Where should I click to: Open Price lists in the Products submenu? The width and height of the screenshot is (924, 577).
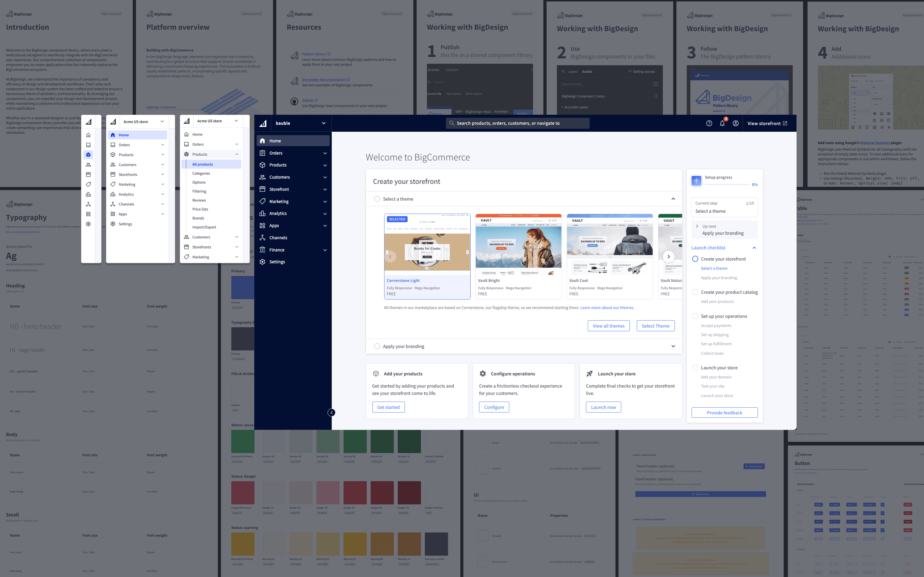point(200,209)
